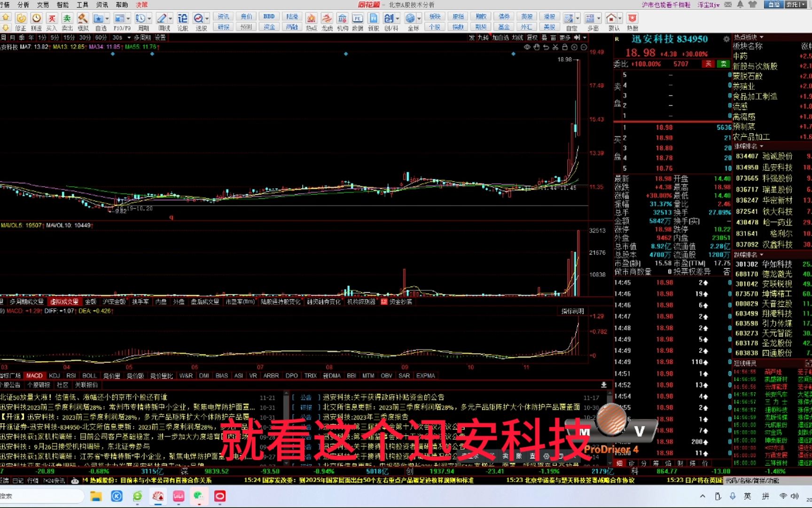The height and width of the screenshot is (508, 812).
Task: Open the 模拟 trading hammer icon
Action: [83, 18]
